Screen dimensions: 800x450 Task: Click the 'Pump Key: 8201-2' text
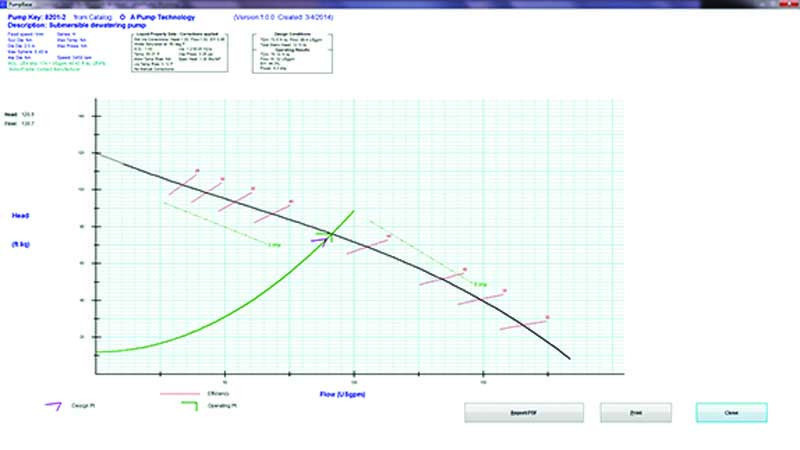[37, 17]
